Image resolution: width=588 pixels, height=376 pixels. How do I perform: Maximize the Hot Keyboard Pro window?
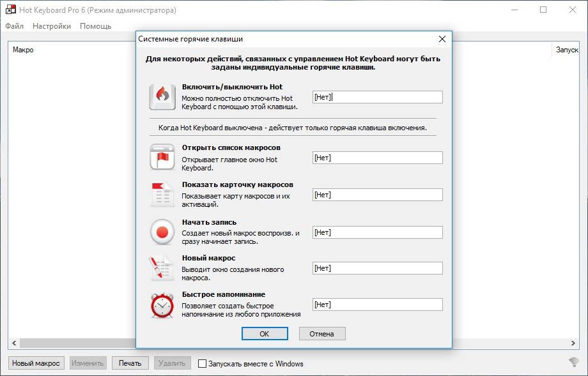click(x=543, y=10)
